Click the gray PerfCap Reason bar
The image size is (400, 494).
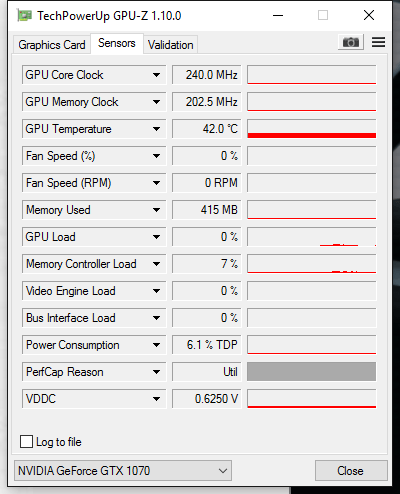pyautogui.click(x=312, y=372)
